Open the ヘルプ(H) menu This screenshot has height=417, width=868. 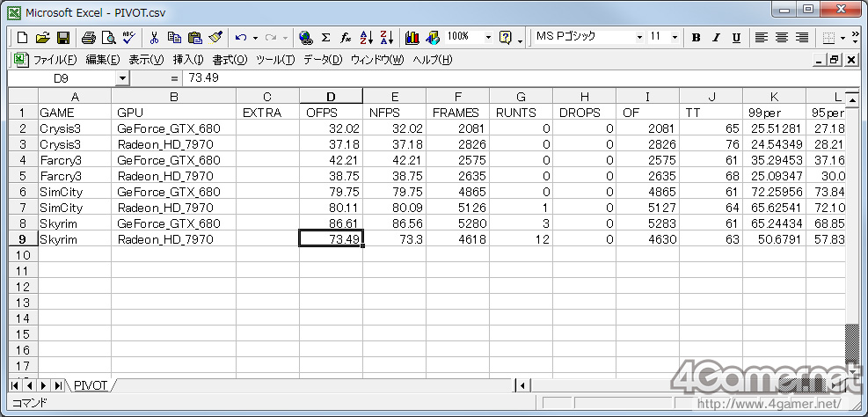point(433,60)
